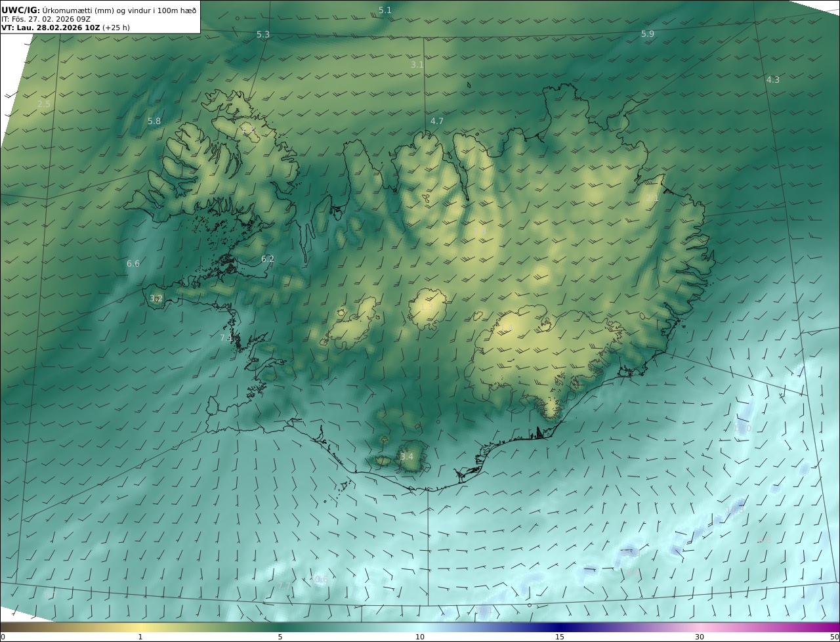The width and height of the screenshot is (840, 642).
Task: Click the map value label 3.4
Action: (x=407, y=456)
